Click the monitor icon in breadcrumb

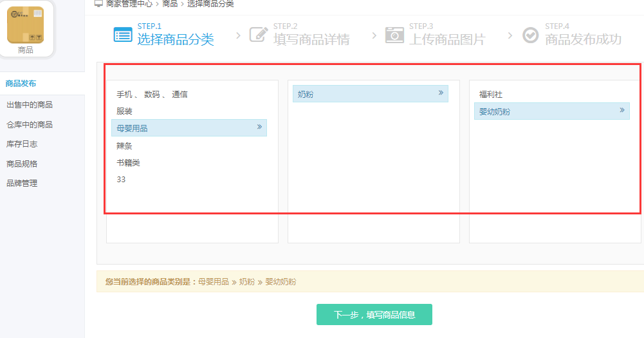tap(98, 4)
